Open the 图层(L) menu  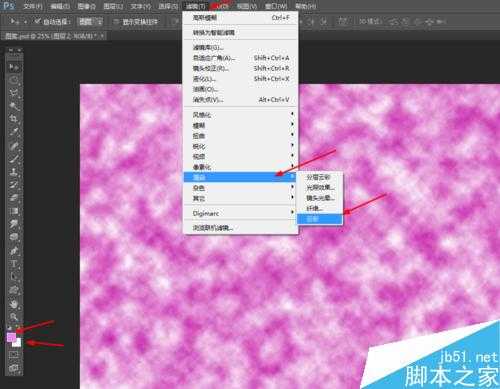(113, 6)
